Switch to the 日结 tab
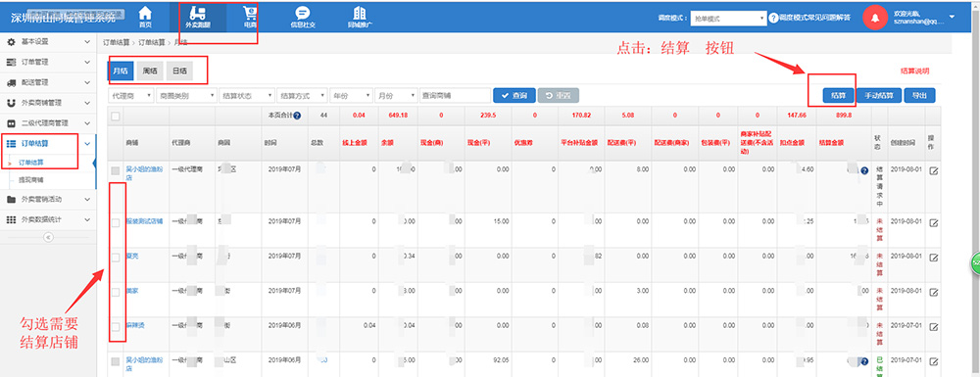 (x=179, y=71)
